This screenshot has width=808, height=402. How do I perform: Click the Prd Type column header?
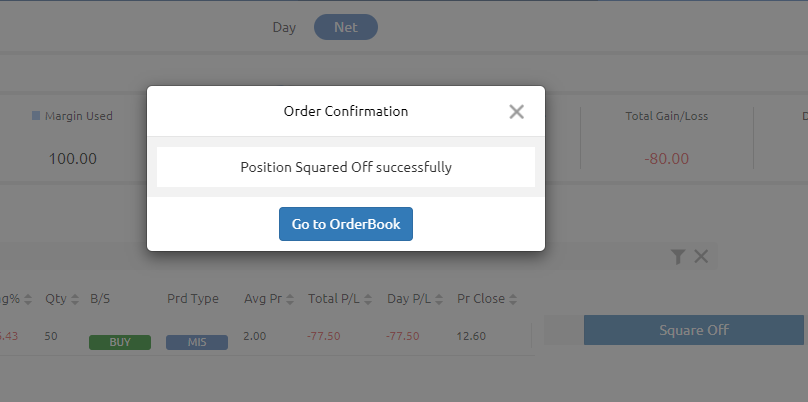(x=193, y=298)
